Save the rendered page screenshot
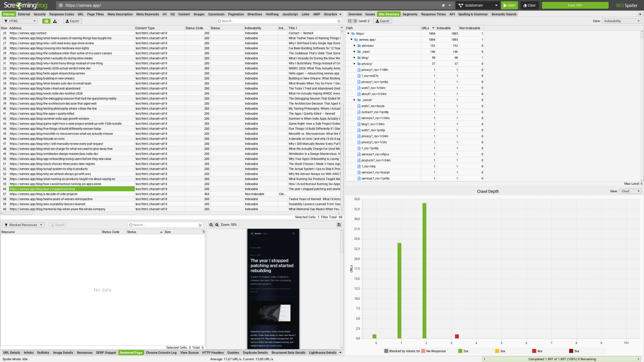This screenshot has width=644, height=362. tap(339, 225)
